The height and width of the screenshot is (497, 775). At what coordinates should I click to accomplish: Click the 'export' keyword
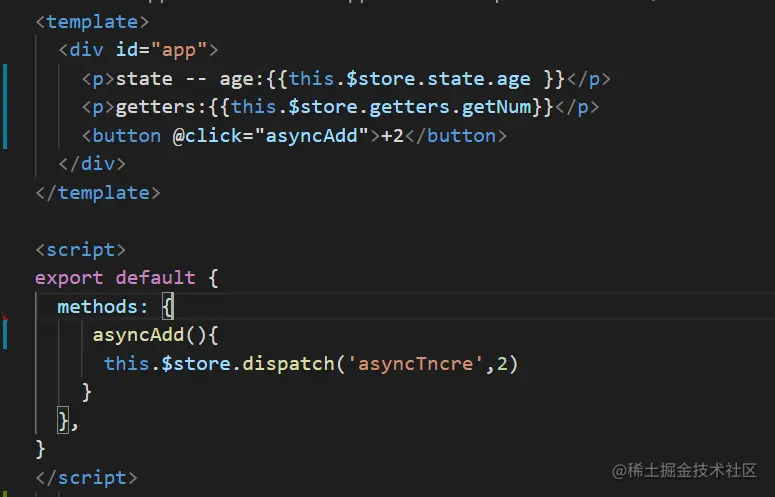[x=69, y=278]
